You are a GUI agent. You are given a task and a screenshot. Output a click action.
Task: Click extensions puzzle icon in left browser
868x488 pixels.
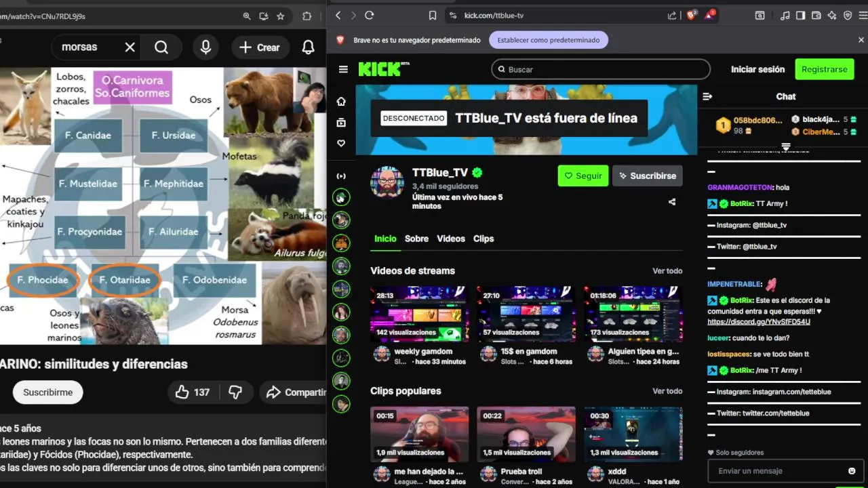(x=307, y=16)
